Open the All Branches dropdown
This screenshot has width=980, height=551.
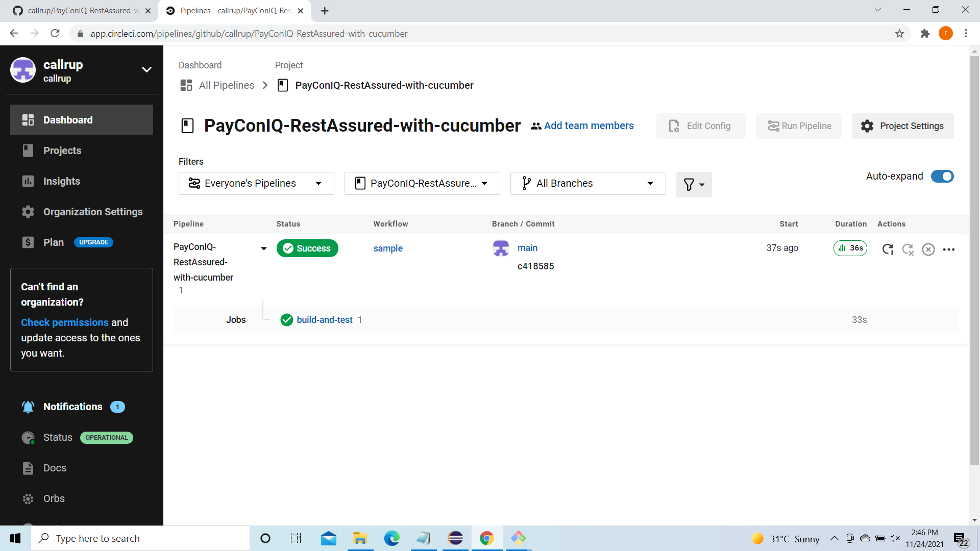[x=587, y=183]
